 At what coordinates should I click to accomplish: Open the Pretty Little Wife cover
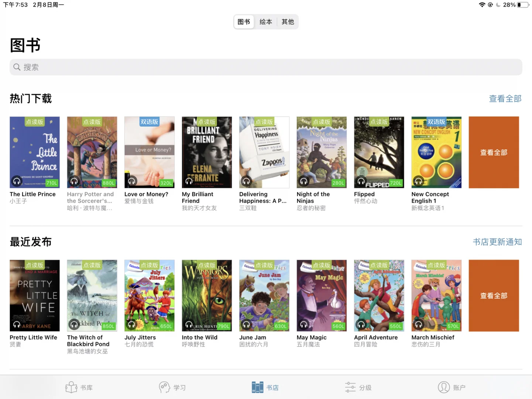point(35,296)
